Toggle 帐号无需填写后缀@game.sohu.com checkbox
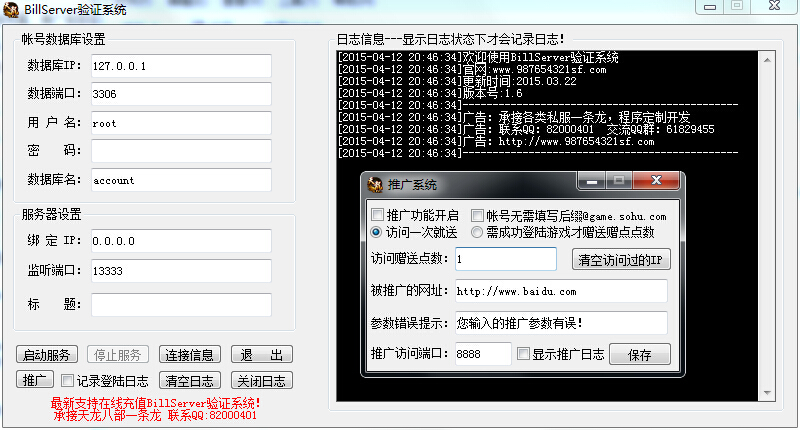The image size is (800, 430). [477, 215]
